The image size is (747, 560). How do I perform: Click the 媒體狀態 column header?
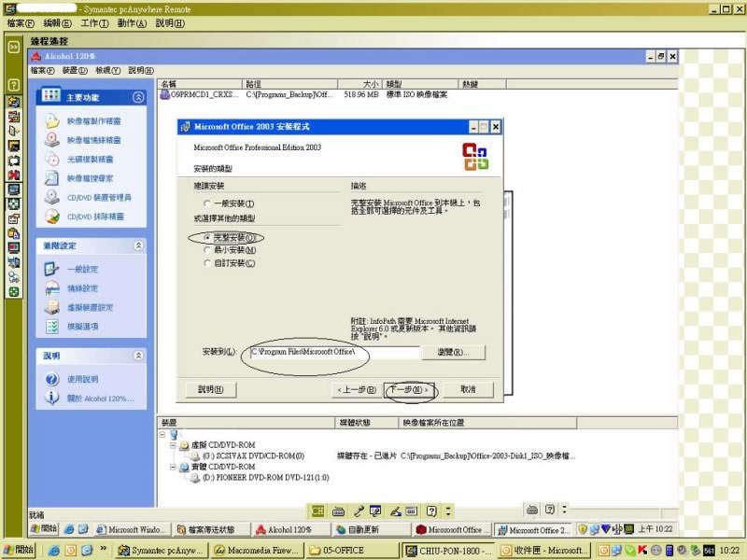point(367,423)
